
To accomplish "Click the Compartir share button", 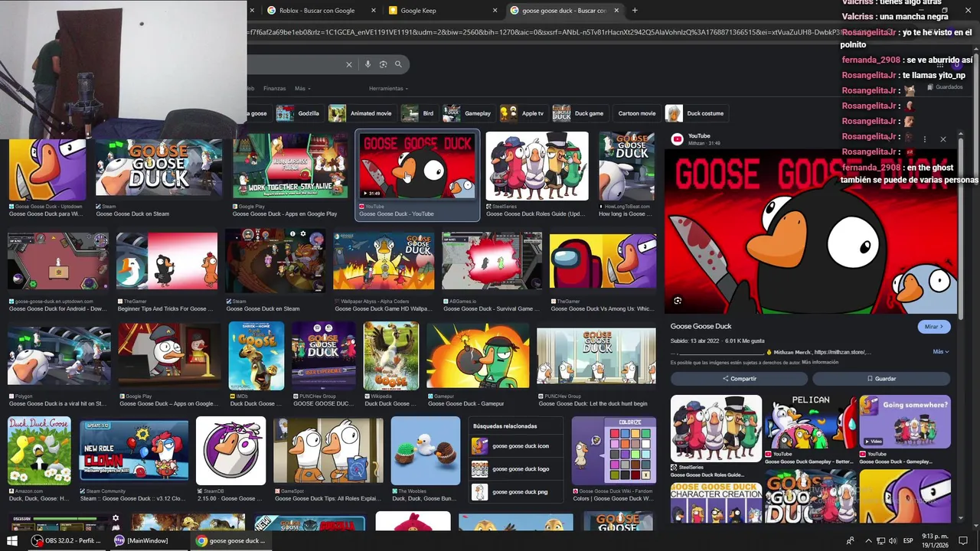I will (x=739, y=379).
